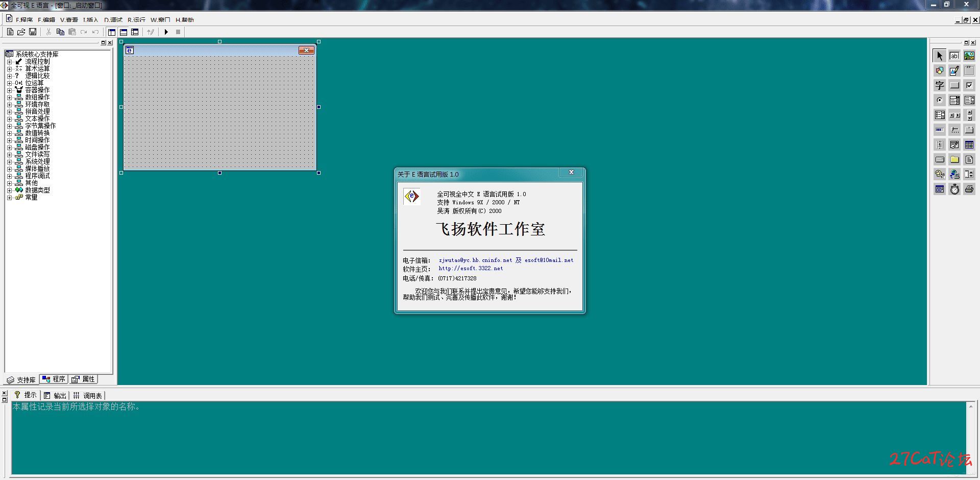Click the Save floppy disk toolbar icon
This screenshot has height=480, width=980.
pyautogui.click(x=33, y=32)
